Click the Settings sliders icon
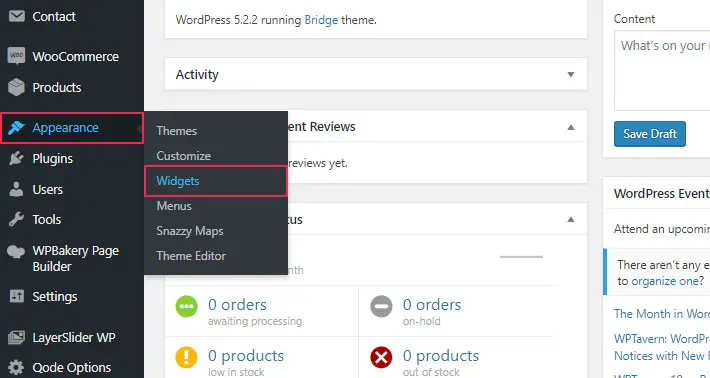Viewport: 710px width, 378px height. click(17, 297)
